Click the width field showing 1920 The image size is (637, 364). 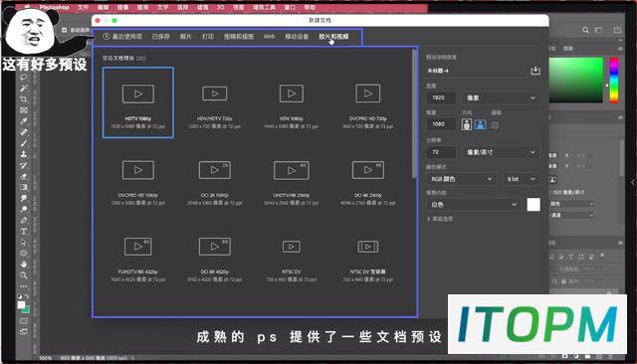click(441, 97)
